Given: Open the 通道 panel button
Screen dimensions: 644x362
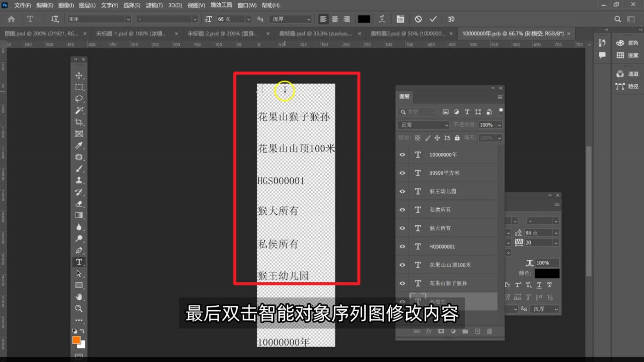Looking at the screenshot, I should pyautogui.click(x=627, y=74).
